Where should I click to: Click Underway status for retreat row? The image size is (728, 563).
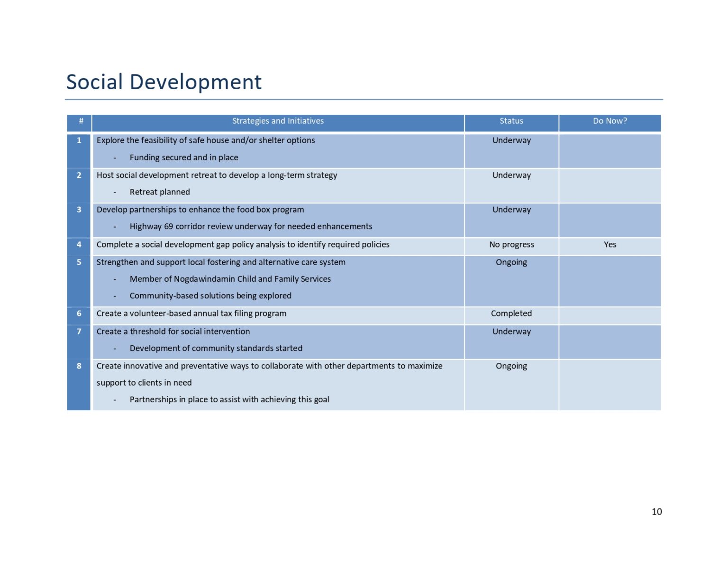pyautogui.click(x=511, y=175)
